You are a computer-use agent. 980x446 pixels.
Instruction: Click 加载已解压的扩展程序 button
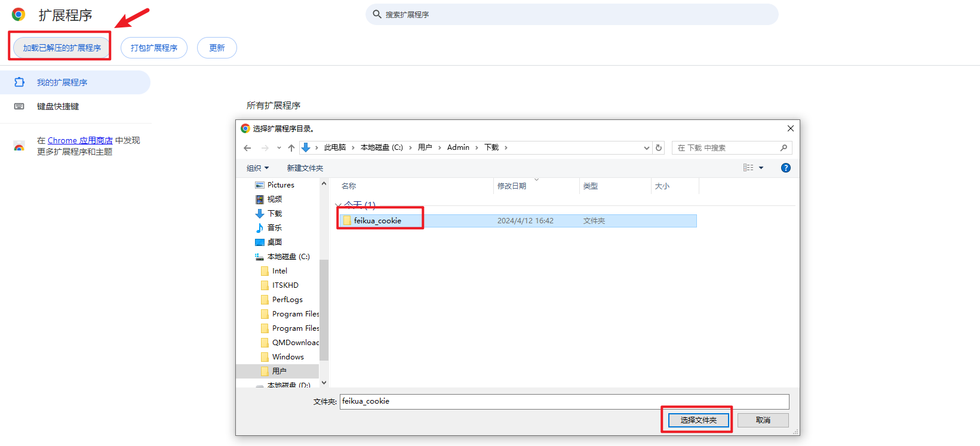tap(62, 48)
